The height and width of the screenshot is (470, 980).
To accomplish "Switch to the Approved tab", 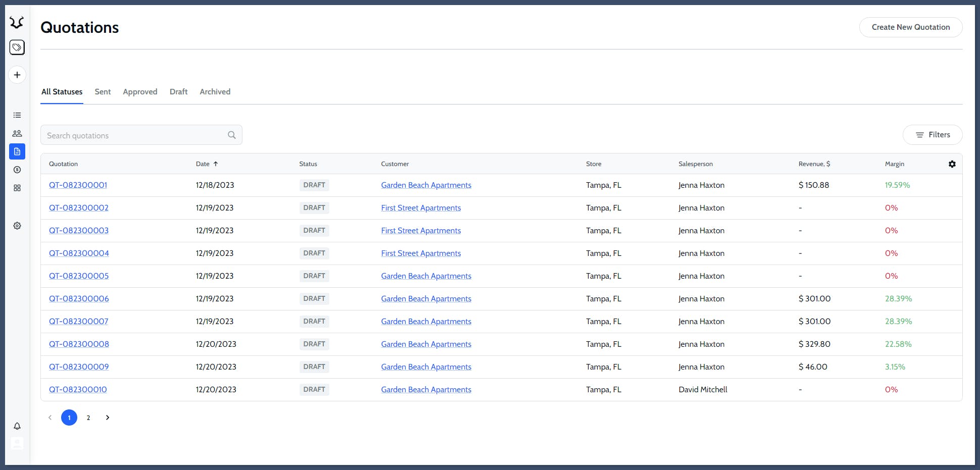I will point(140,92).
